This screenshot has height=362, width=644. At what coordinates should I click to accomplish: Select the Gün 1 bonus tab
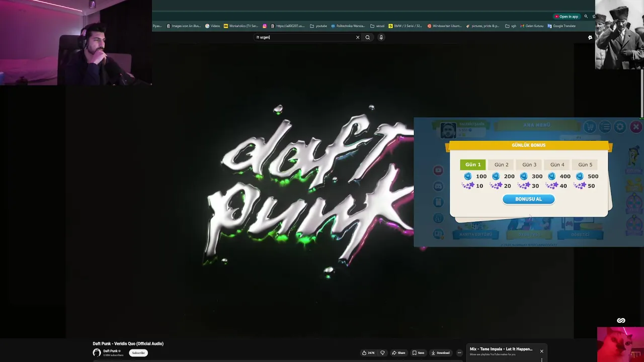[473, 164]
